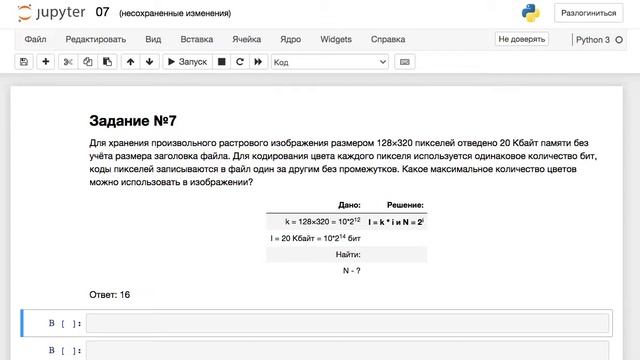The image size is (640, 360).
Task: Open the Справка menu
Action: [x=388, y=39]
